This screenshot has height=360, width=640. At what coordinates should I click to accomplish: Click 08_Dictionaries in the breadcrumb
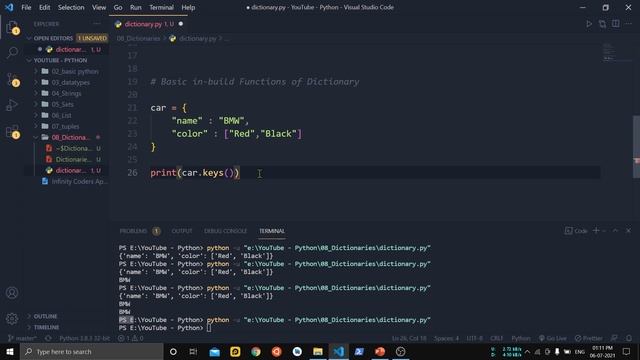click(138, 38)
